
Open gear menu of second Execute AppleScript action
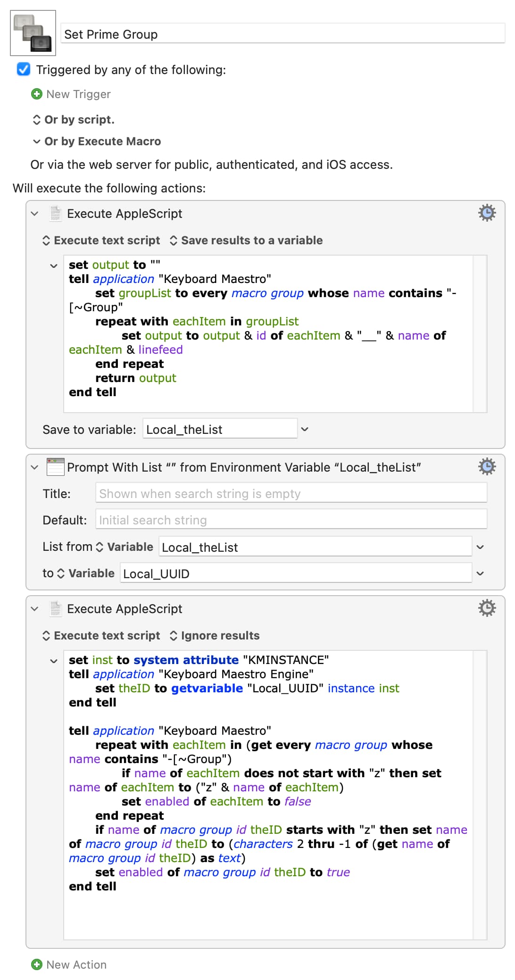(487, 608)
